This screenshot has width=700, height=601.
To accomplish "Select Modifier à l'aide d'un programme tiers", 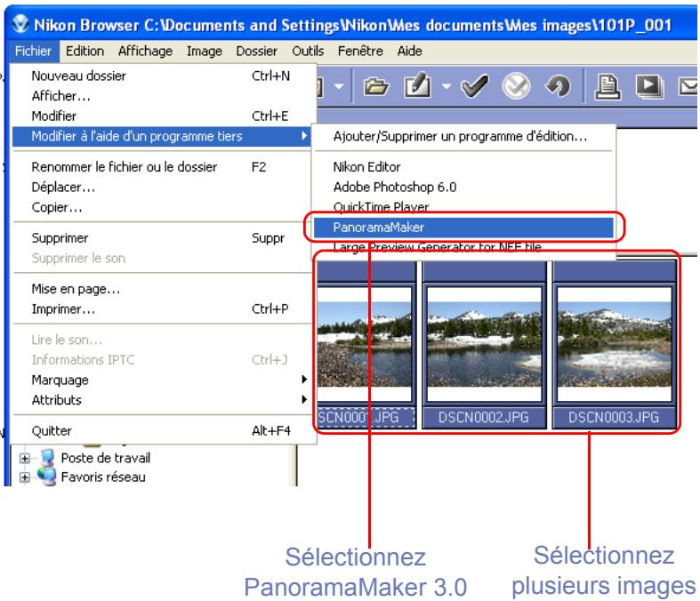I will (x=162, y=136).
